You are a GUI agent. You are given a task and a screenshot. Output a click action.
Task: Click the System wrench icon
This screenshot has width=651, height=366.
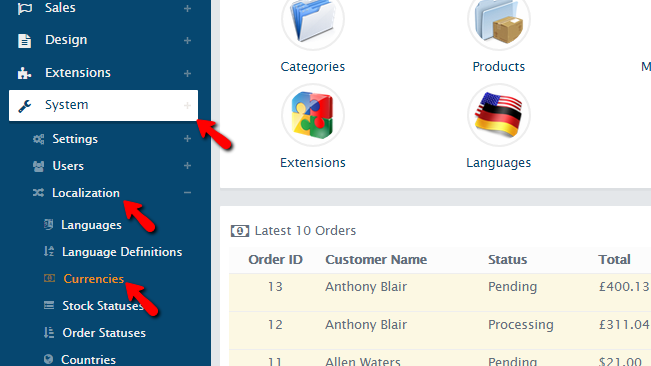click(x=24, y=106)
